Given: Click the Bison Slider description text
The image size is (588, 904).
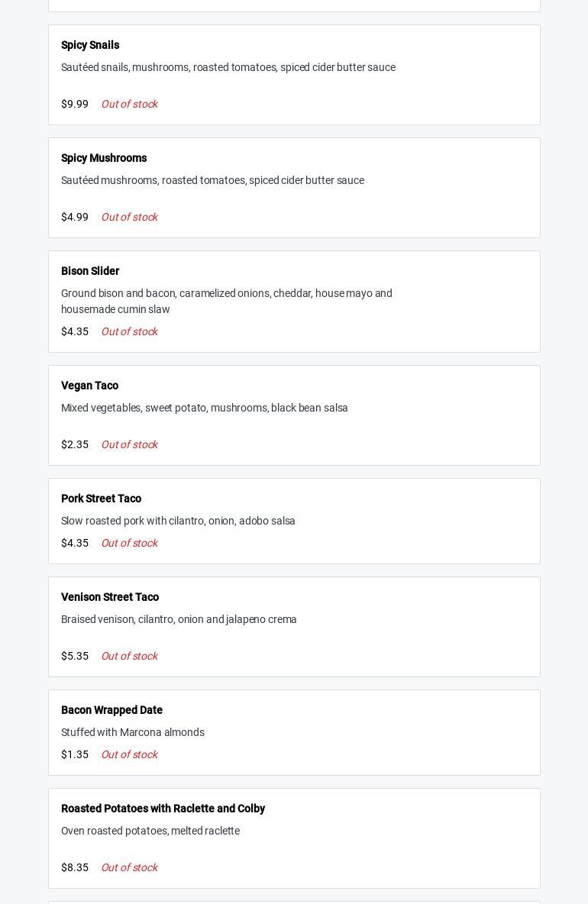Looking at the screenshot, I should (x=226, y=301).
